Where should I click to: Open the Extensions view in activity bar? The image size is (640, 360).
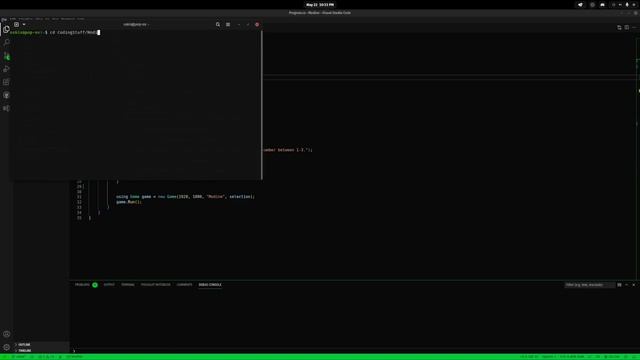point(6,82)
